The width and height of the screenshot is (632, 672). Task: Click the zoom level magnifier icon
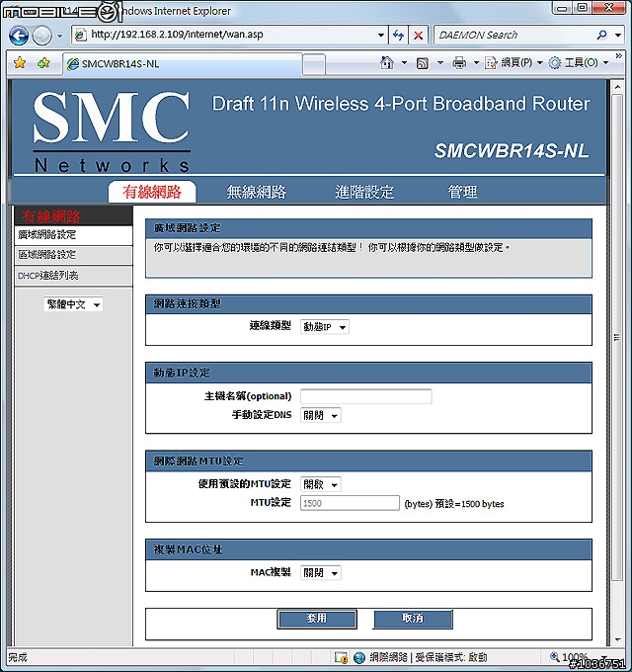click(x=555, y=656)
